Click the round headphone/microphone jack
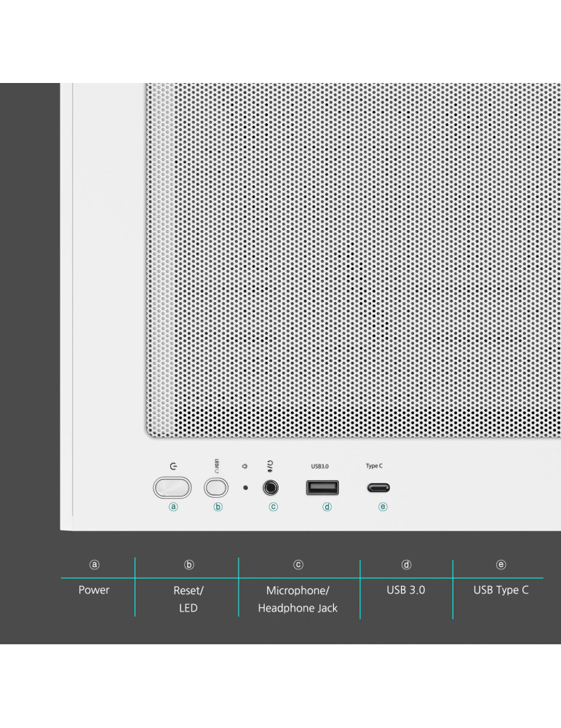The width and height of the screenshot is (561, 728). [273, 487]
